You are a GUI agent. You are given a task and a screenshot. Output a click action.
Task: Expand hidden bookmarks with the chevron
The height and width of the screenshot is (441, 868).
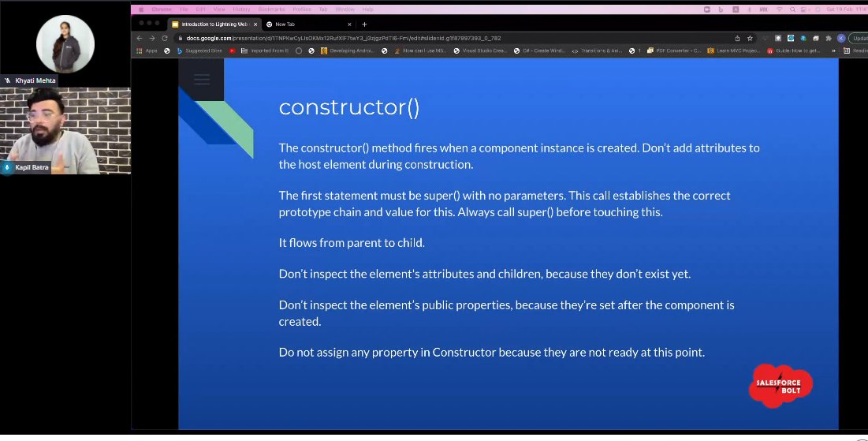tap(833, 50)
